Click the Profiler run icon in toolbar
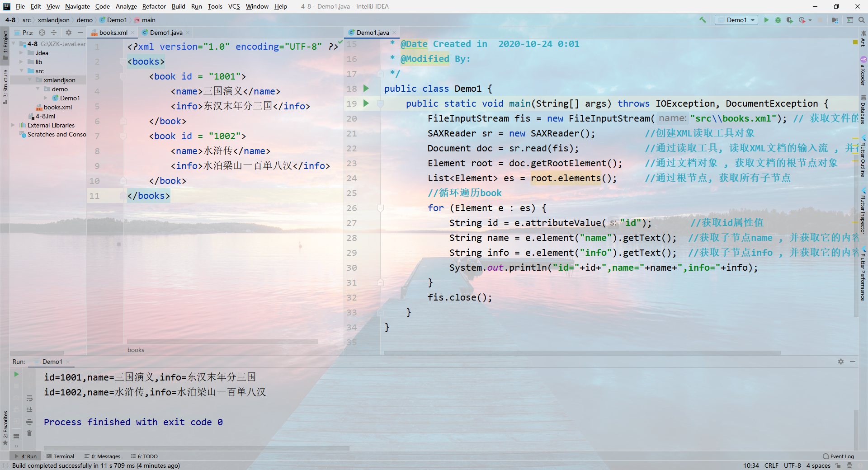This screenshot has width=868, height=470. coord(802,20)
